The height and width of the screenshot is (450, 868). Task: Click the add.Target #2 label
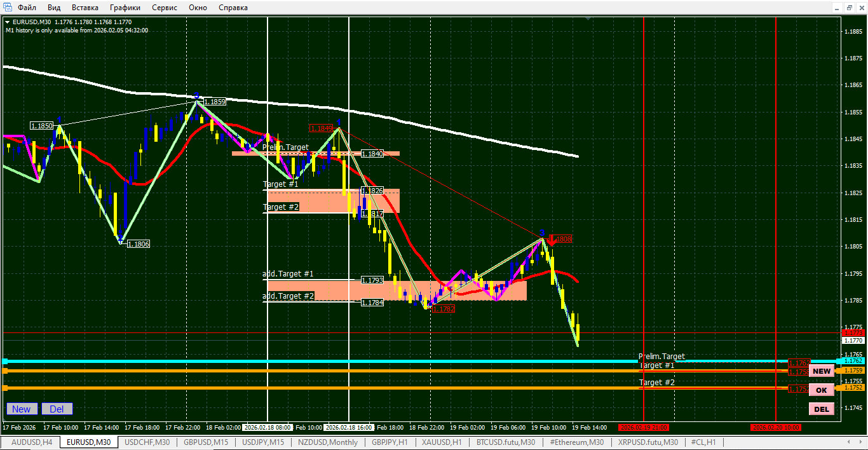coord(288,296)
